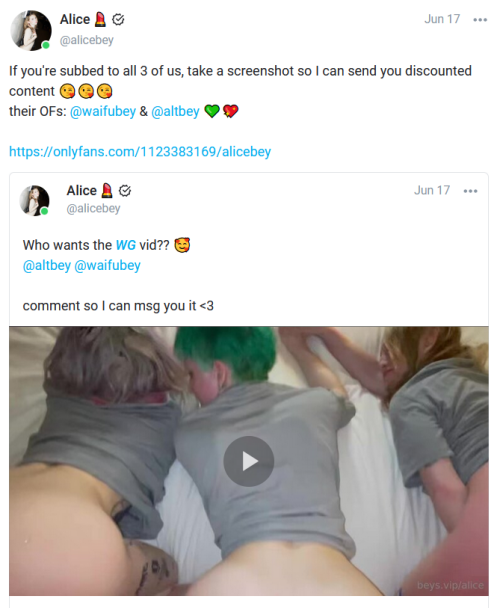
Task: Open the @altbey mention in the quoted post
Action: click(x=47, y=266)
